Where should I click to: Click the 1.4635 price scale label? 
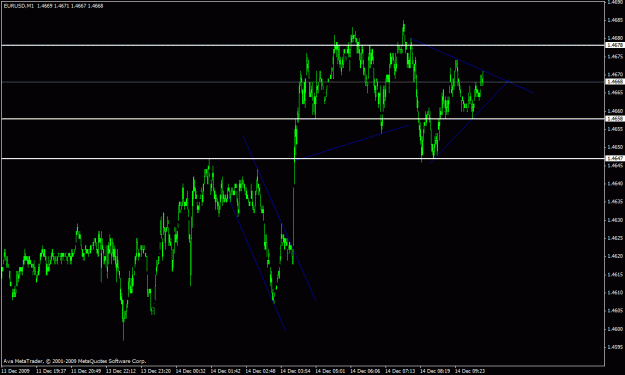pos(615,202)
